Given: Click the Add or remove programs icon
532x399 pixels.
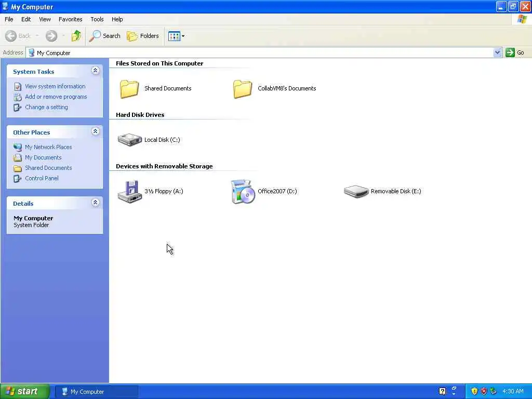Looking at the screenshot, I should pos(18,97).
